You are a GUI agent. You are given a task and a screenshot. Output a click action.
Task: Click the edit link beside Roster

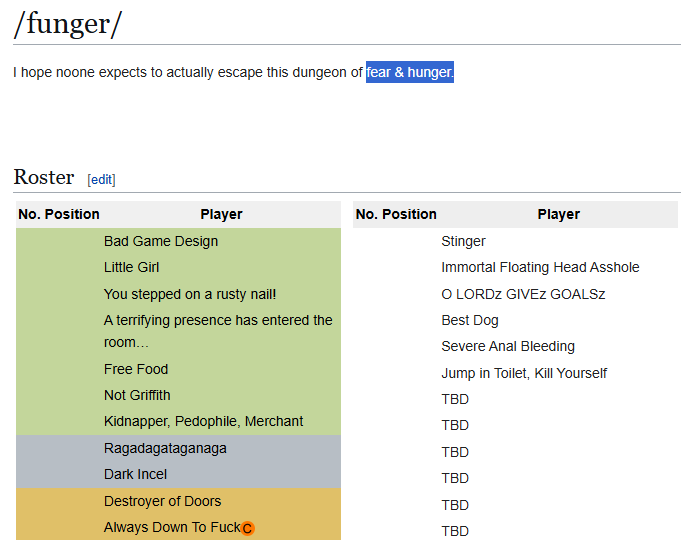tap(101, 179)
